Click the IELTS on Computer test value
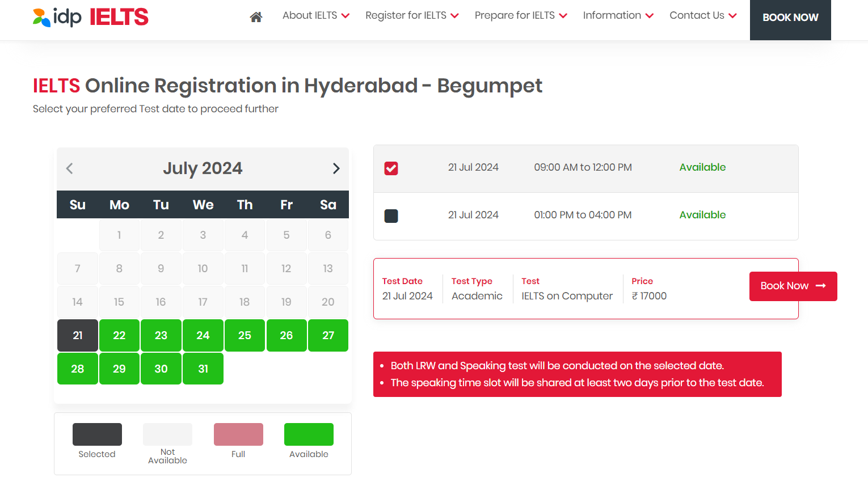This screenshot has width=868, height=486. click(567, 296)
